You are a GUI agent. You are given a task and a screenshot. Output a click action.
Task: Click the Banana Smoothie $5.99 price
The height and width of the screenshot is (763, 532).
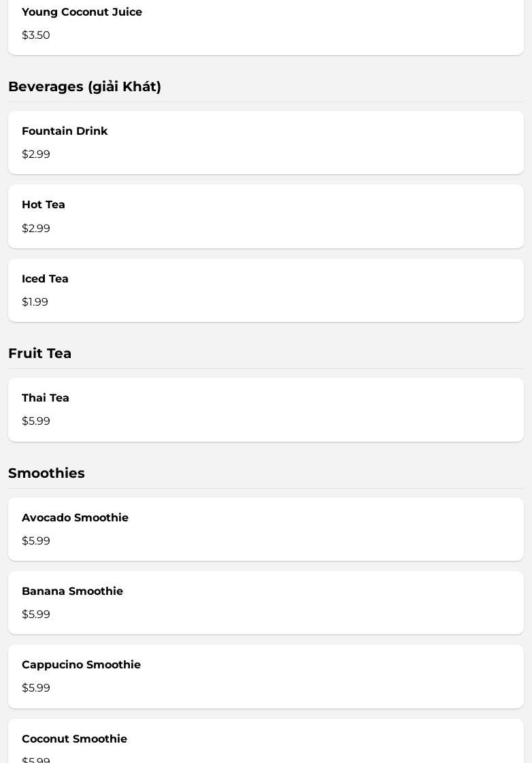tap(36, 614)
